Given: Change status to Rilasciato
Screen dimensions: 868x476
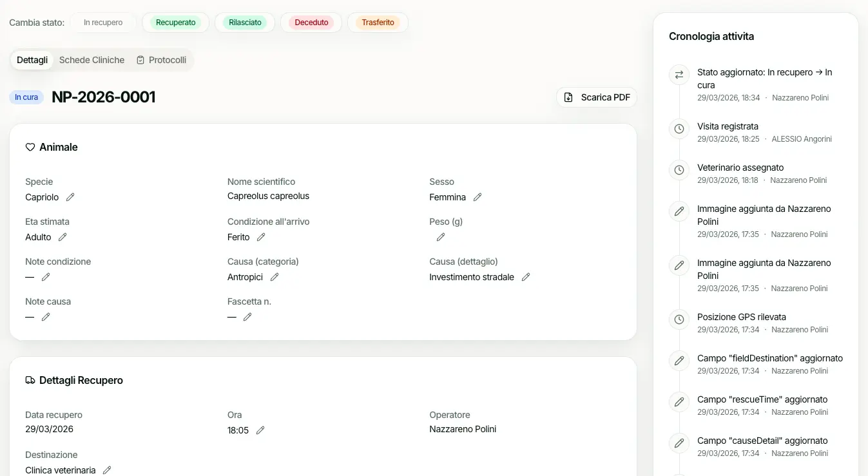Looking at the screenshot, I should (245, 23).
